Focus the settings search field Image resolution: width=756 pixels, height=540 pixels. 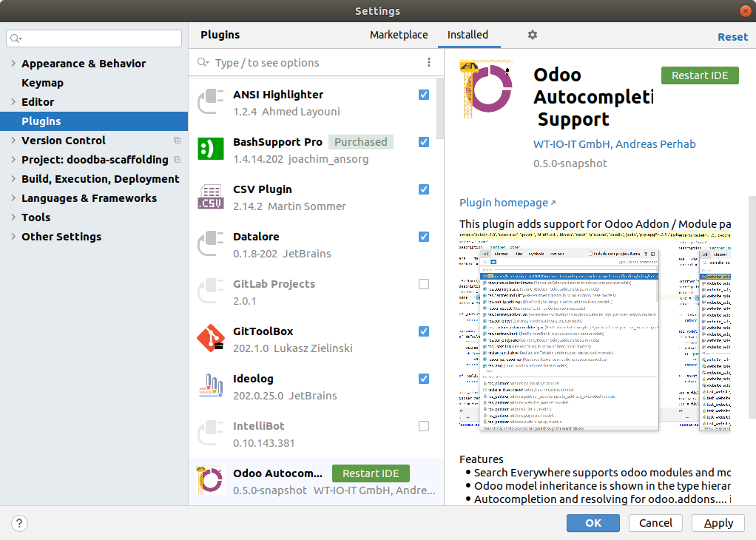coord(94,38)
